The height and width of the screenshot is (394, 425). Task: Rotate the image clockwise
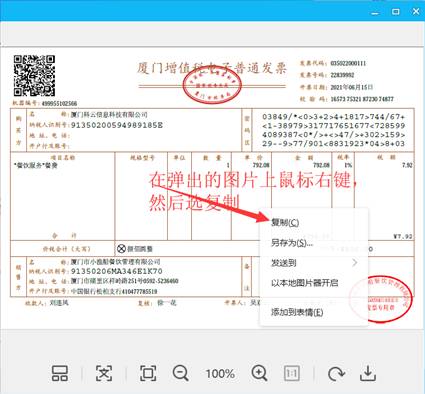(336, 373)
